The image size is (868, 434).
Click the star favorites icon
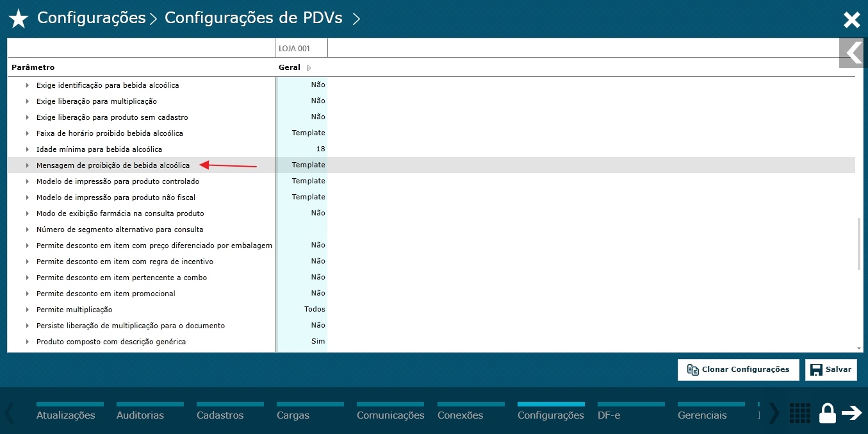click(18, 19)
